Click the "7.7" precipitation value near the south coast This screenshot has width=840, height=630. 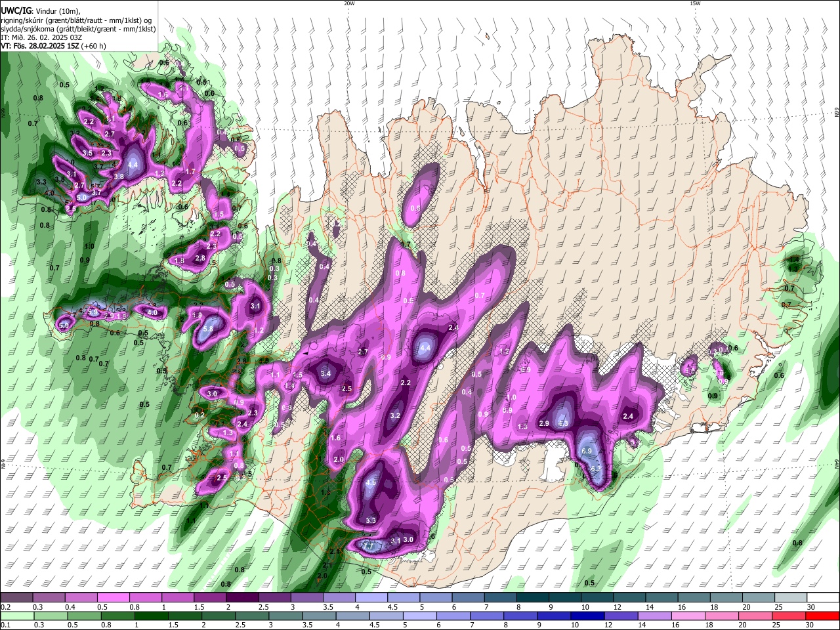tap(368, 545)
